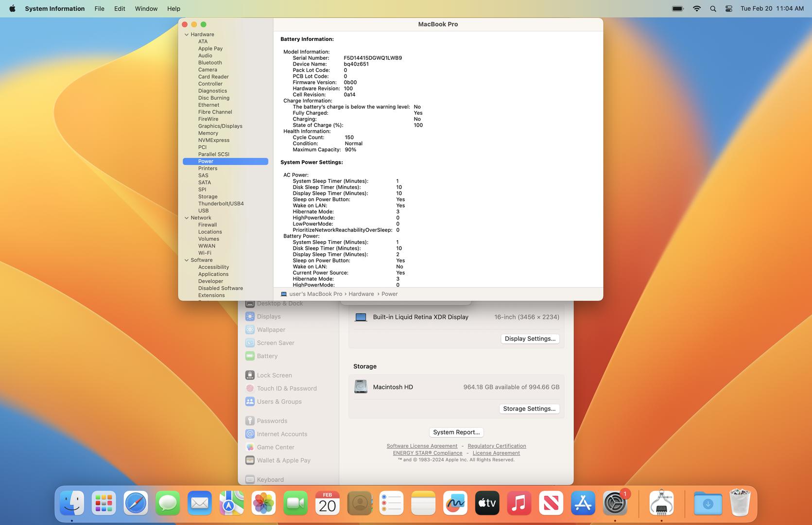This screenshot has height=525, width=812.
Task: Open System Information chip icon in dock
Action: pyautogui.click(x=661, y=503)
